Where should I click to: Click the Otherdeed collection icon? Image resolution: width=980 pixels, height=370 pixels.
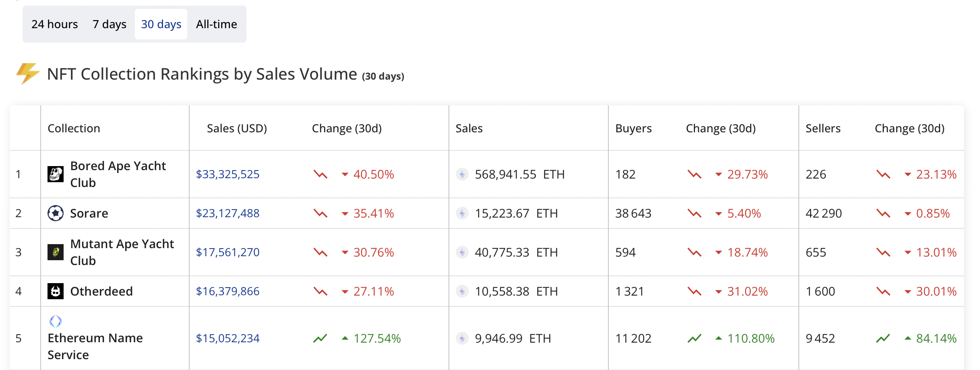point(56,291)
